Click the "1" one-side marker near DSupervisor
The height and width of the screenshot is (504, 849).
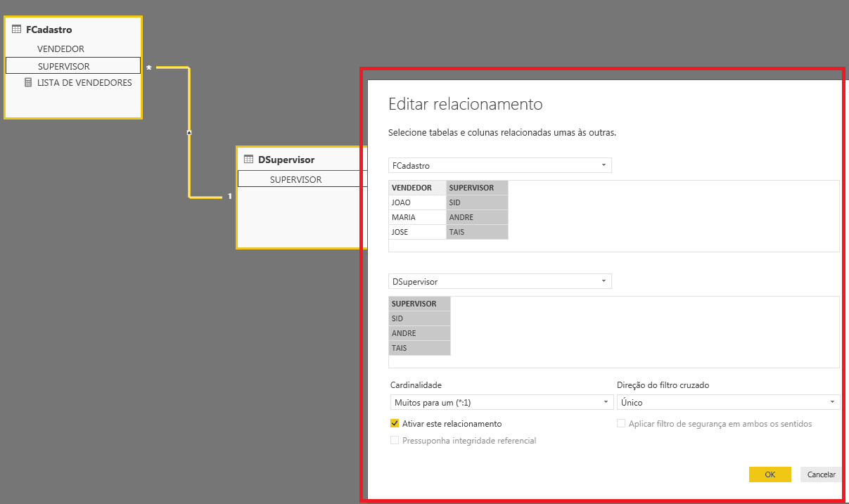[x=229, y=197]
